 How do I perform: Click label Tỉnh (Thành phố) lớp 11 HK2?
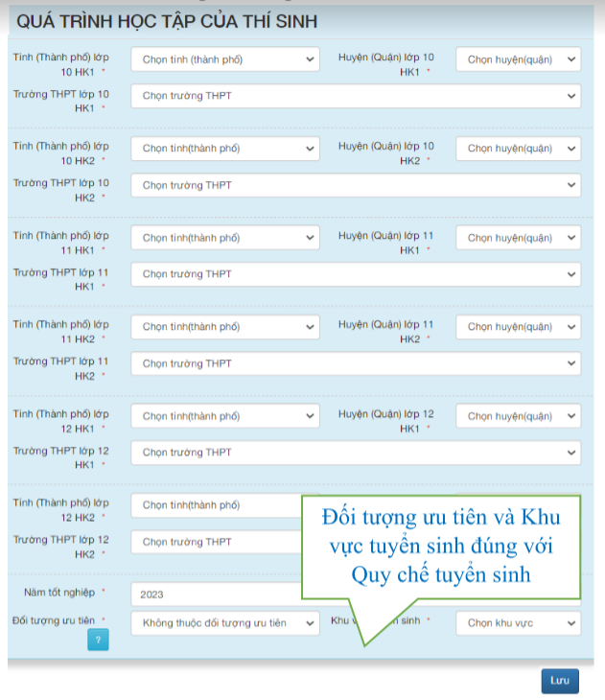coord(61,332)
